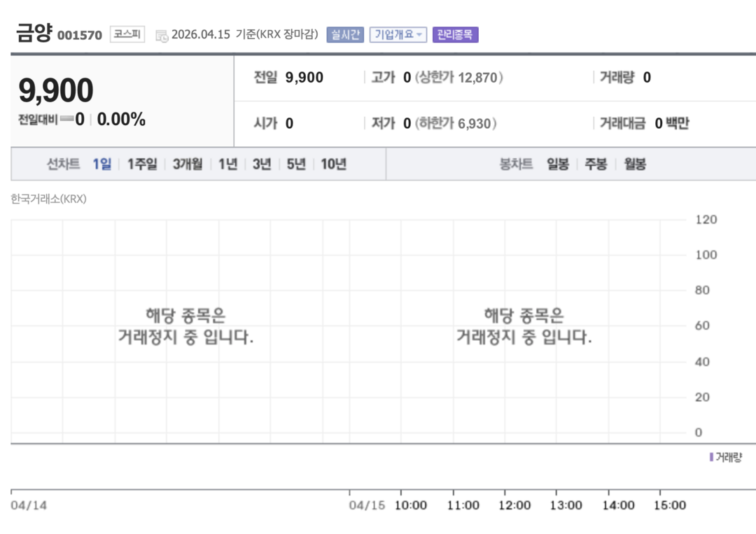Click the calendar clock icon beside the date
Viewport: 756px width, 534px height.
click(162, 36)
